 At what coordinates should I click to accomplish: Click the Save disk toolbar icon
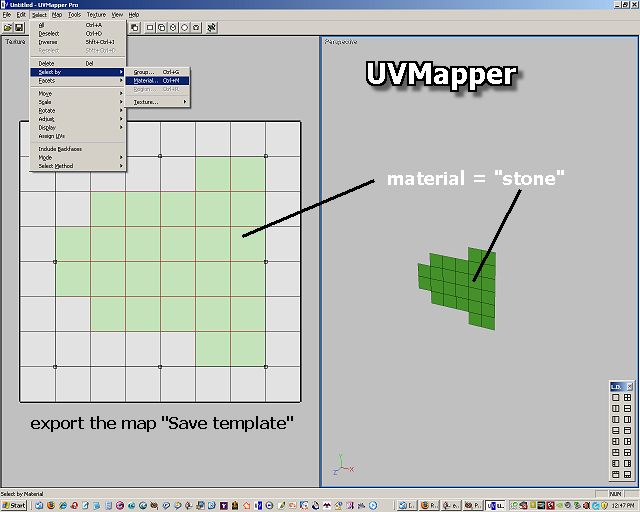click(x=19, y=28)
